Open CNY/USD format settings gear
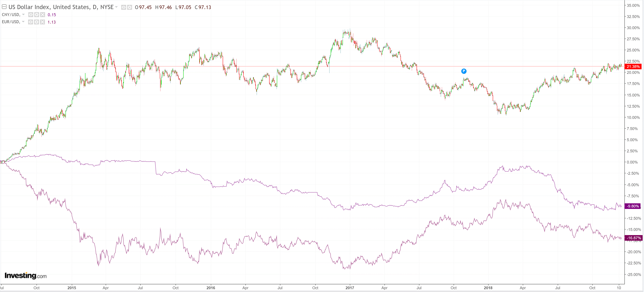Image resolution: width=644 pixels, height=292 pixels. click(37, 15)
